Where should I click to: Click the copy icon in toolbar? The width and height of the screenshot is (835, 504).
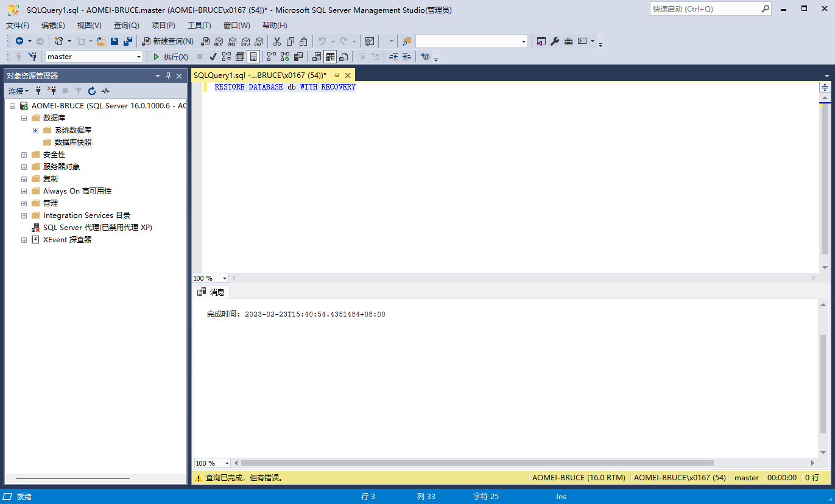[290, 41]
